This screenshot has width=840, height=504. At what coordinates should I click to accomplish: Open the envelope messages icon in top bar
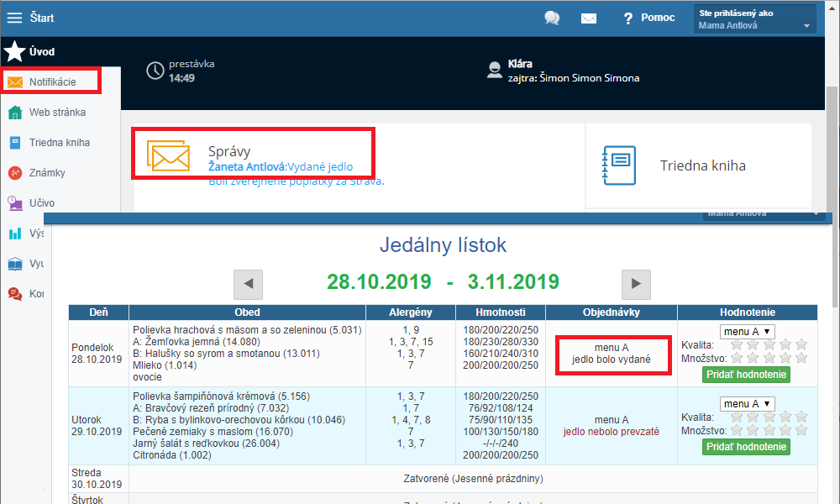[589, 18]
